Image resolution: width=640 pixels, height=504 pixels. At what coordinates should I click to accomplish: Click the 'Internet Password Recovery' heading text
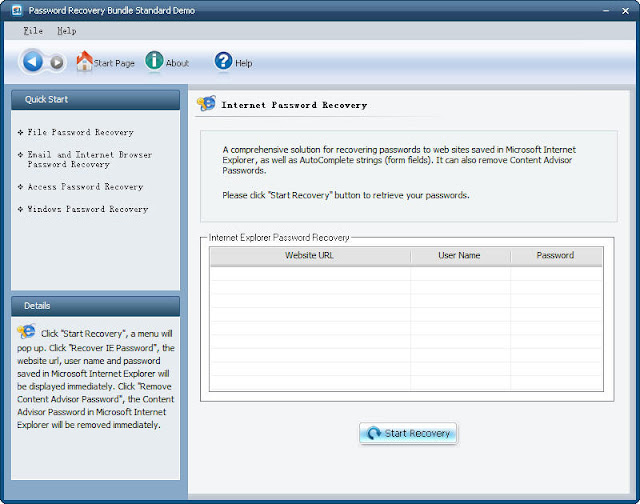click(x=294, y=105)
